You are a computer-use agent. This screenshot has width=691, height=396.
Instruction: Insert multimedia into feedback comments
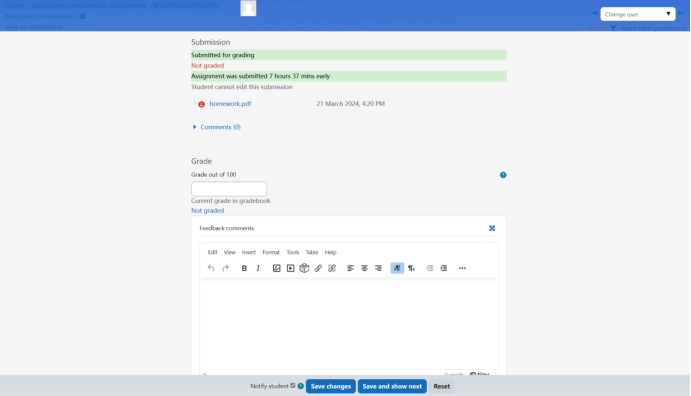(290, 268)
